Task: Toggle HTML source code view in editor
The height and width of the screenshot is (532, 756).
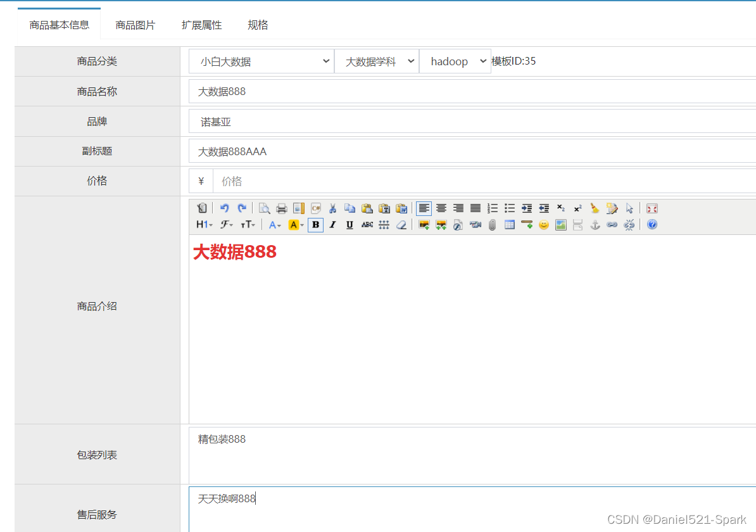Action: point(201,208)
